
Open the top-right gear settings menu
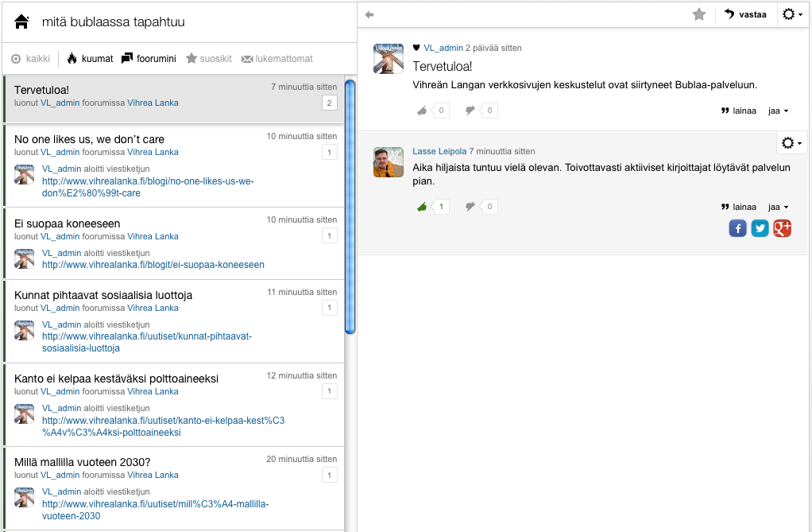pyautogui.click(x=792, y=14)
